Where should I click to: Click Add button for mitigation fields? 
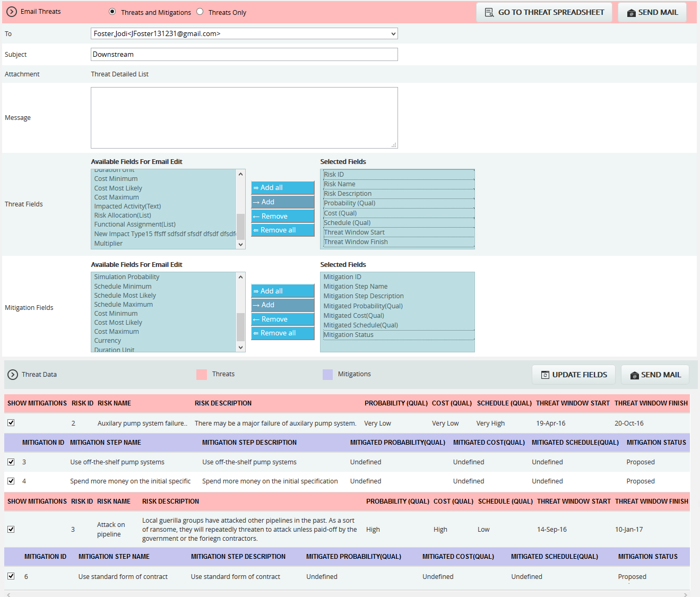tap(283, 305)
